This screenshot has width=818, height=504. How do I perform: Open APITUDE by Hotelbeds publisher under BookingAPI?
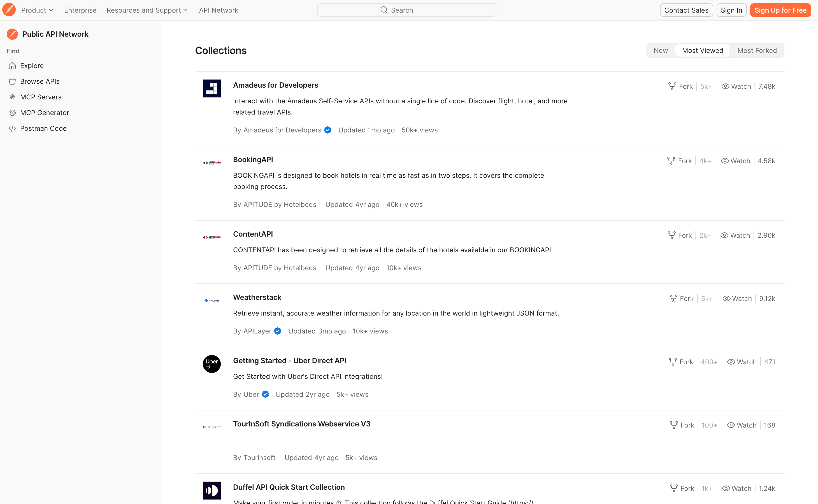280,205
